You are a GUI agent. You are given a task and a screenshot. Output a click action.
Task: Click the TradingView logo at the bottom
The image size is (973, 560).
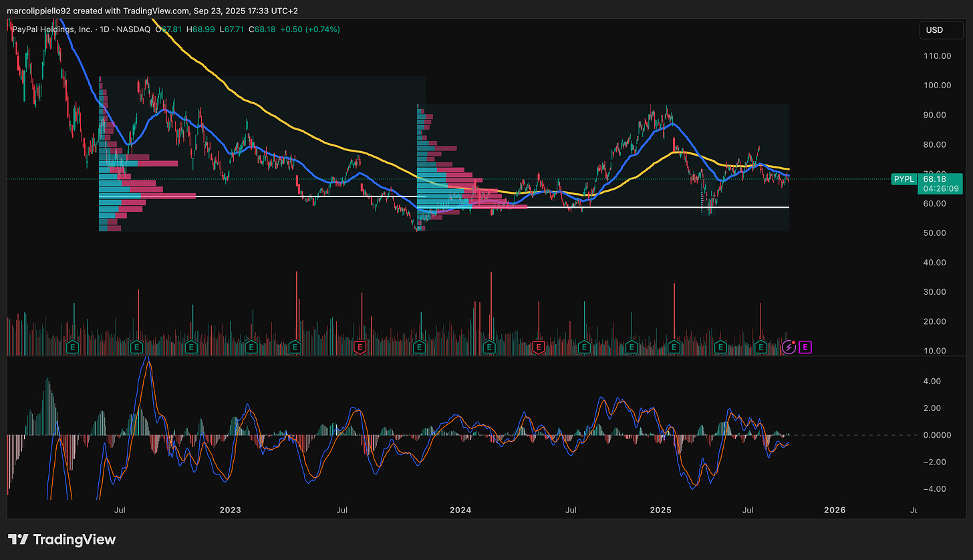click(x=61, y=539)
